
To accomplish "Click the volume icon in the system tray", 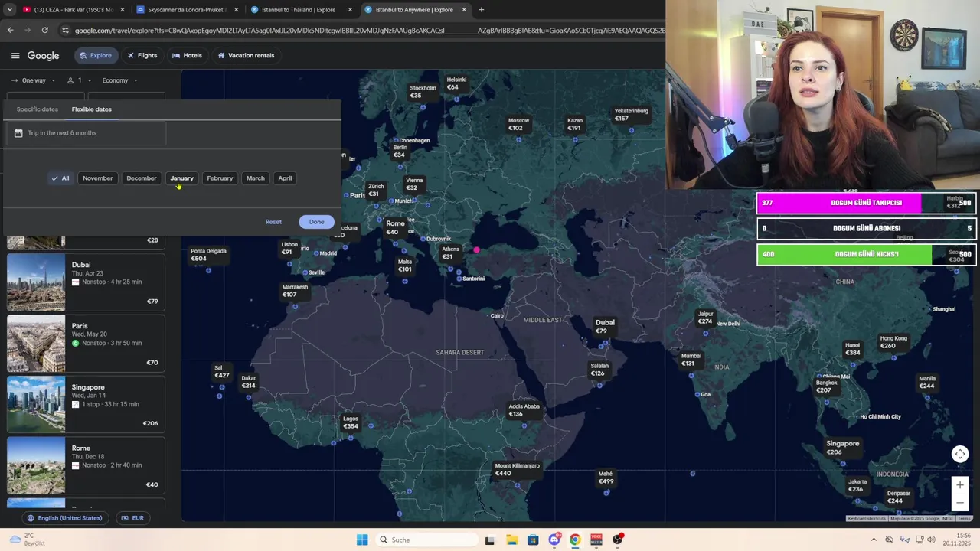I will pos(931,540).
